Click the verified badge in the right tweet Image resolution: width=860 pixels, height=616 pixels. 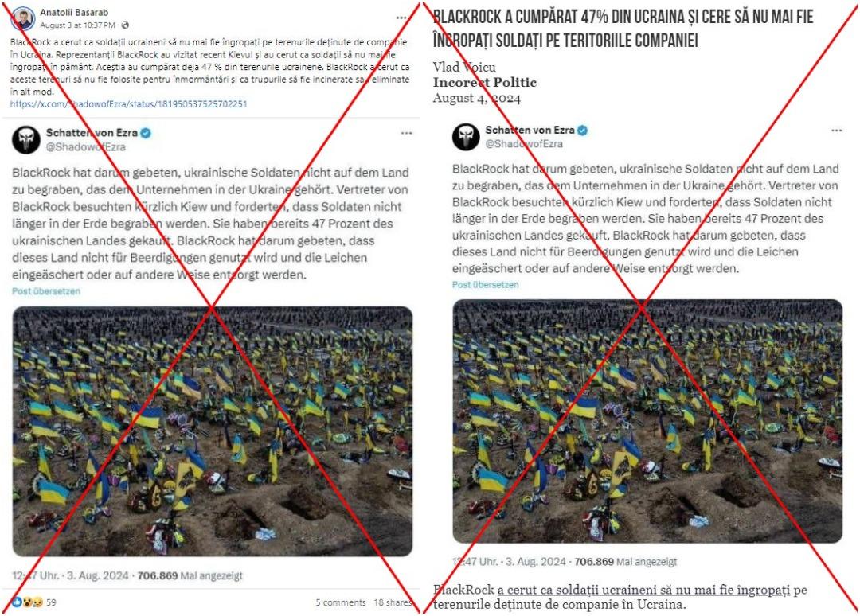pyautogui.click(x=582, y=131)
